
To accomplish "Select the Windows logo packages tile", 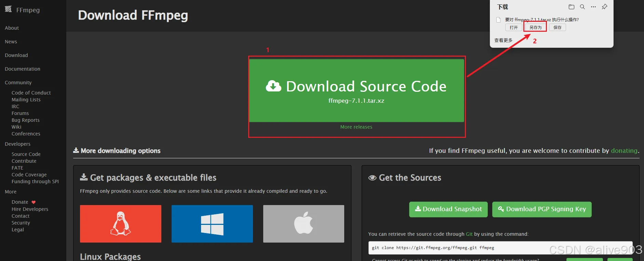I will tap(212, 224).
